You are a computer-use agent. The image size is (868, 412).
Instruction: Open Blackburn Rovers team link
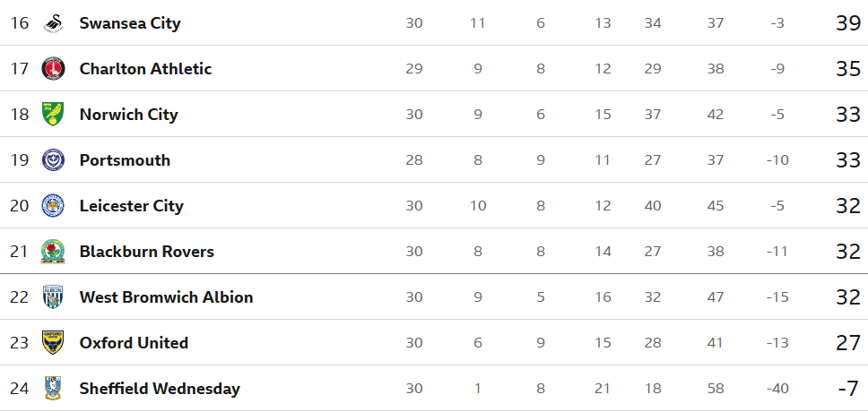click(147, 252)
